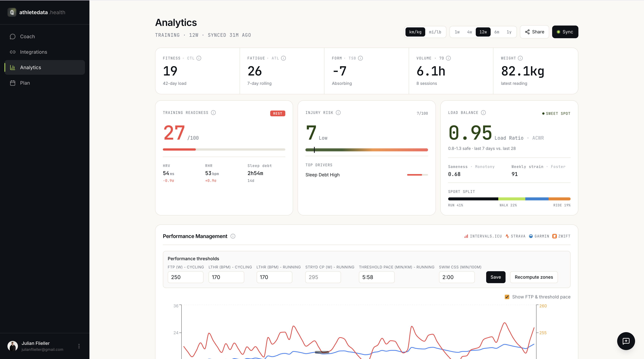Open info icon next to Fatigue ATL
644x359 pixels.
[283, 58]
